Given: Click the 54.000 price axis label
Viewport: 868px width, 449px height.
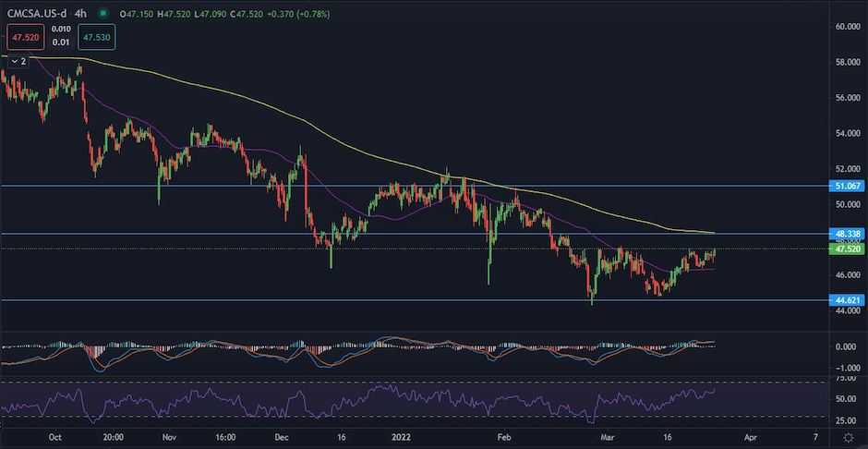Looking at the screenshot, I should 849,133.
